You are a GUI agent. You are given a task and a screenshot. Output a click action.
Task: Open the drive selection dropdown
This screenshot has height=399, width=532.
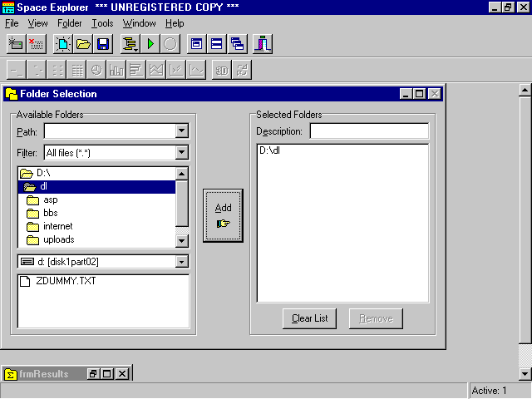click(x=182, y=262)
